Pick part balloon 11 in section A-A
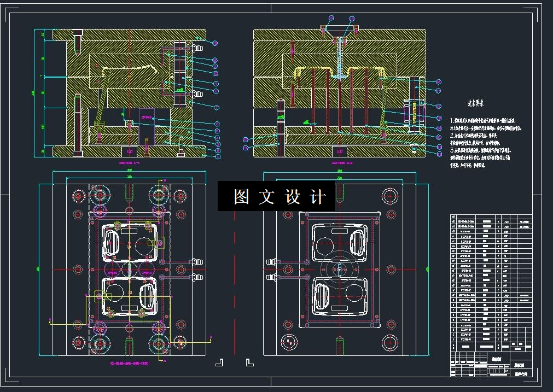The height and width of the screenshot is (392, 553). point(215,66)
